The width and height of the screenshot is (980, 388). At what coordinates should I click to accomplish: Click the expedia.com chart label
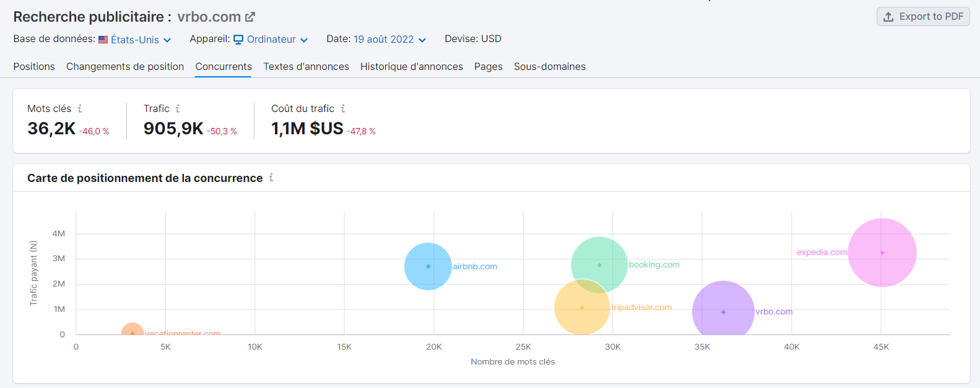[822, 252]
